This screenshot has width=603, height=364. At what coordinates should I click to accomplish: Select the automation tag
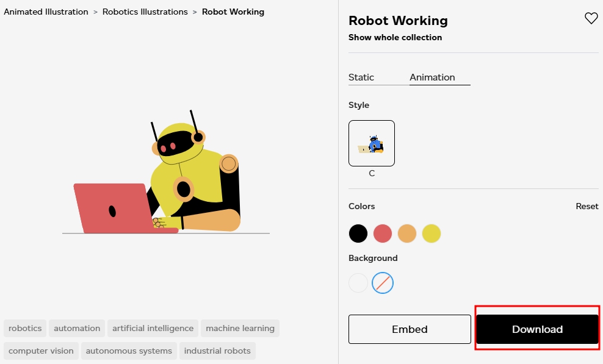tap(77, 328)
